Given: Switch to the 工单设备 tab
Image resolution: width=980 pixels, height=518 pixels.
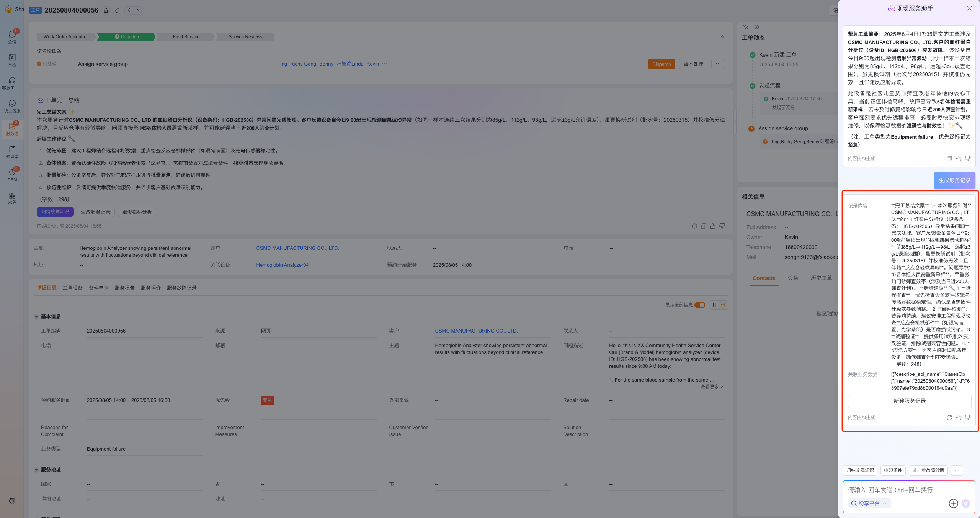Looking at the screenshot, I should pyautogui.click(x=73, y=288).
